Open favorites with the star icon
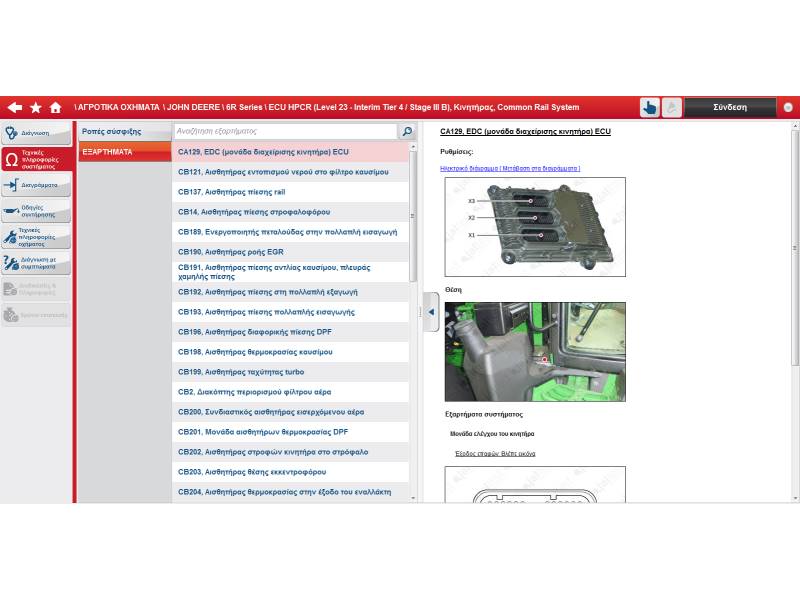 click(36, 107)
